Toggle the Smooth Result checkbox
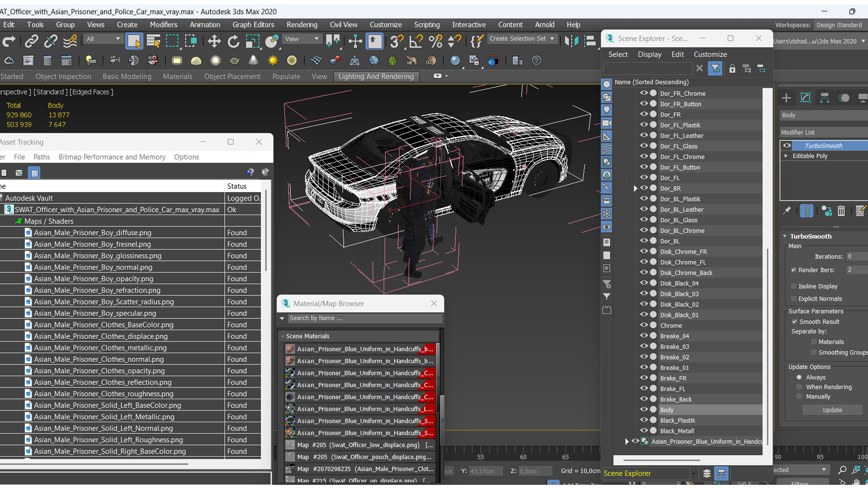The width and height of the screenshot is (868, 488). tap(795, 322)
